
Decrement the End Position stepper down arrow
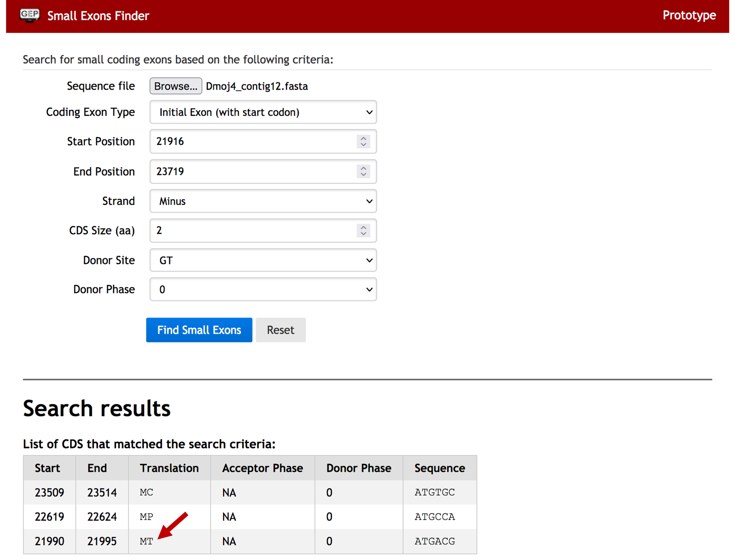(363, 175)
